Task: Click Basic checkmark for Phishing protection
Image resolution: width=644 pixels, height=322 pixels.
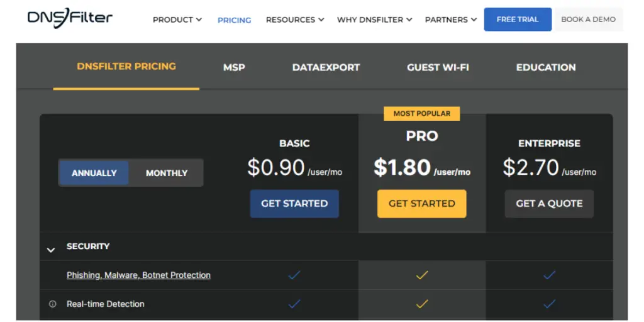Action: pos(294,275)
